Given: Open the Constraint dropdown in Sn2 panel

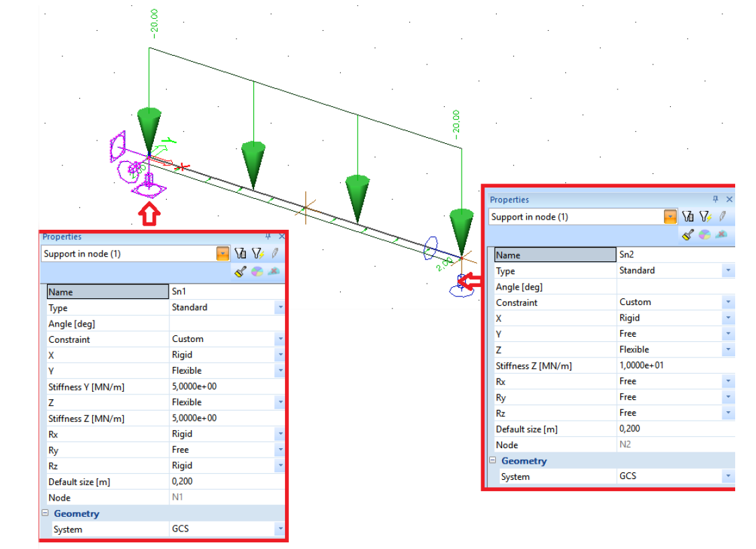Looking at the screenshot, I should tap(728, 302).
